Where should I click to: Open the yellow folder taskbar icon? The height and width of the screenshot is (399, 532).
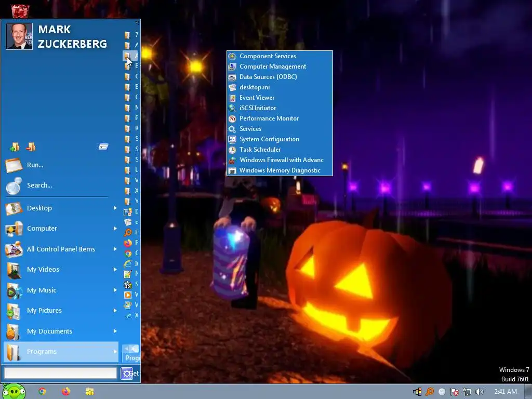[89, 392]
